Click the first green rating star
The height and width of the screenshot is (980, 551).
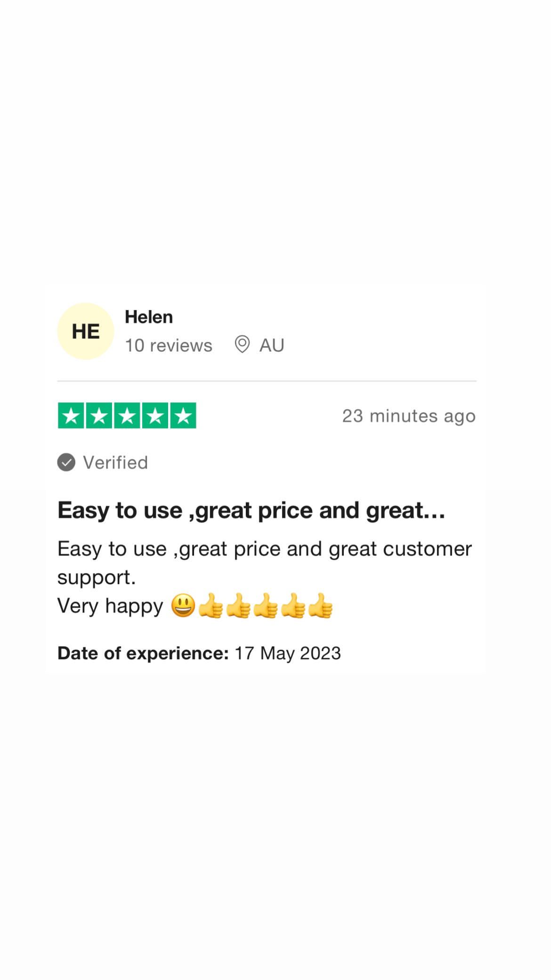(71, 416)
